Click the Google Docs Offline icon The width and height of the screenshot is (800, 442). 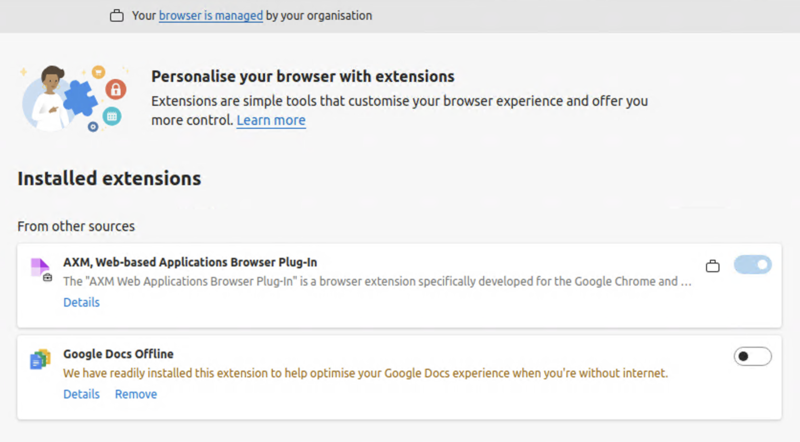(x=40, y=360)
